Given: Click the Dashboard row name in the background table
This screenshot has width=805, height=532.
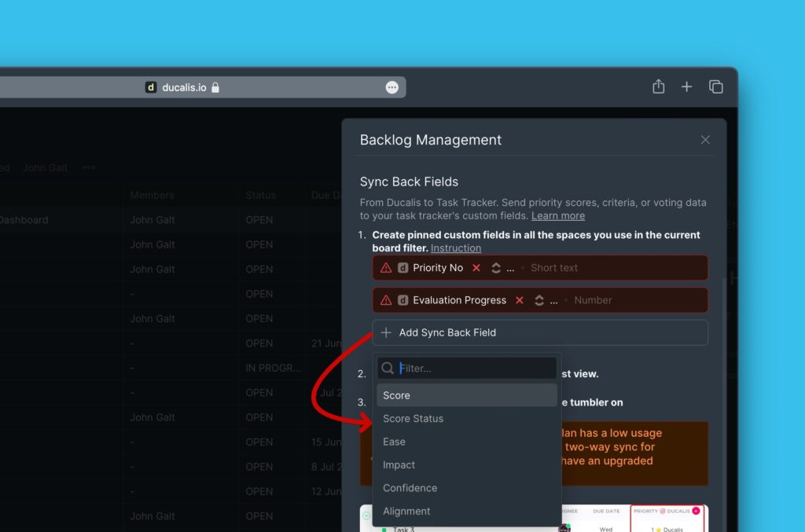Looking at the screenshot, I should coord(24,220).
